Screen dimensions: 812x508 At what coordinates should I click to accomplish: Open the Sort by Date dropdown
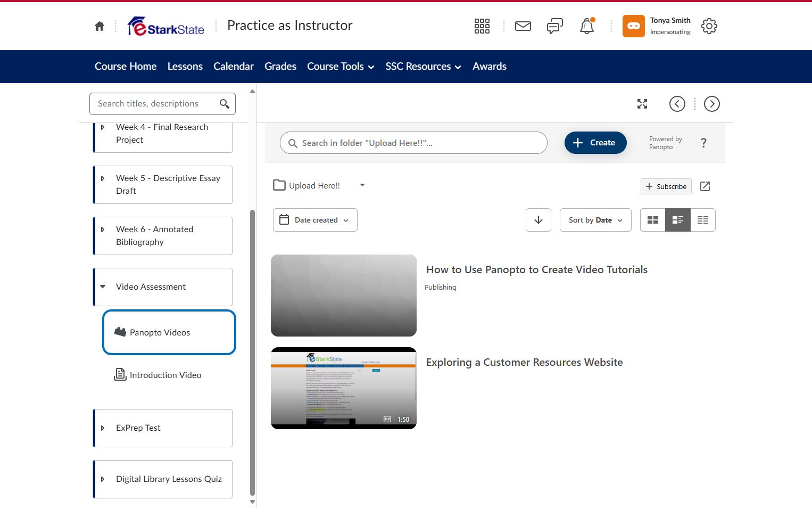595,220
